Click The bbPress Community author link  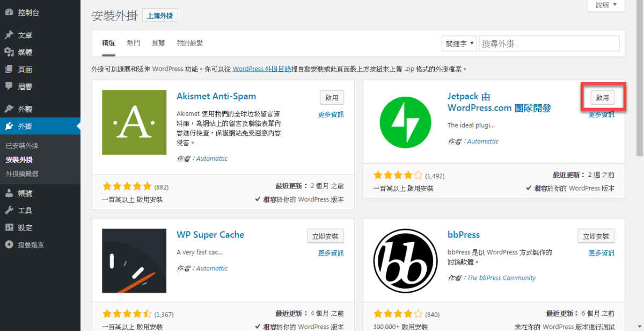click(502, 278)
